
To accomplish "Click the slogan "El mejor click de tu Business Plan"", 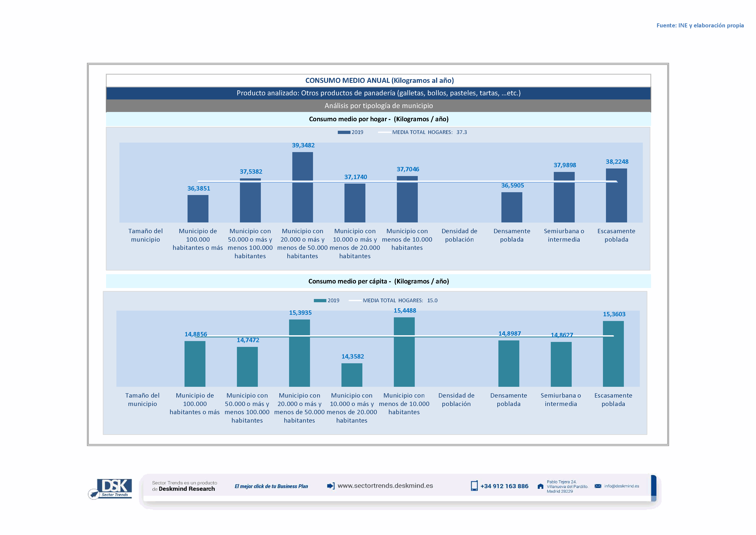I will coord(271,486).
